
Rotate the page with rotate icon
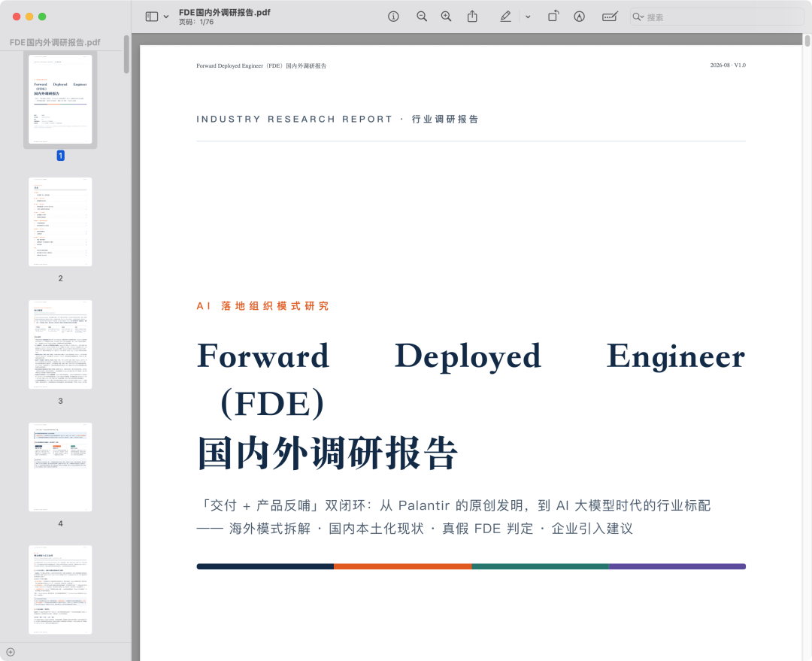click(553, 16)
